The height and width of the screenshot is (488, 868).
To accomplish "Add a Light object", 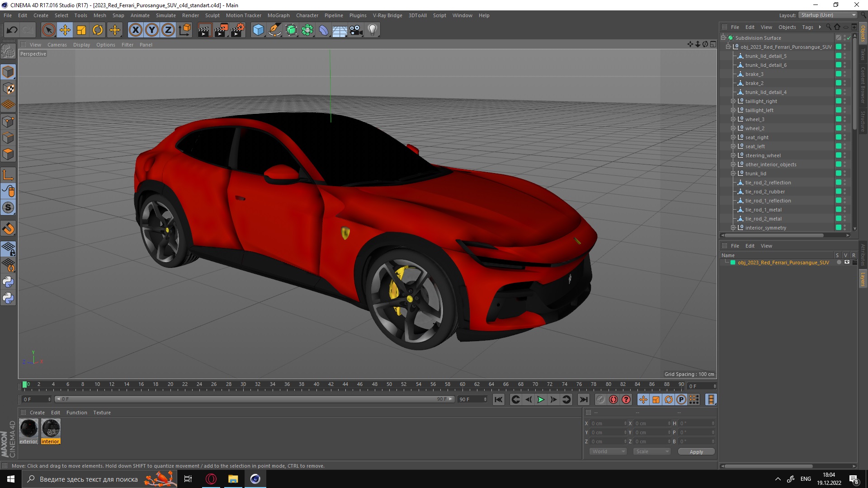I will (372, 30).
